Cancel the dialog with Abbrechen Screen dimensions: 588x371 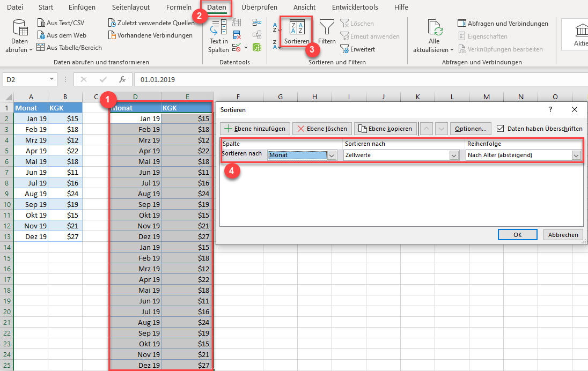point(563,235)
